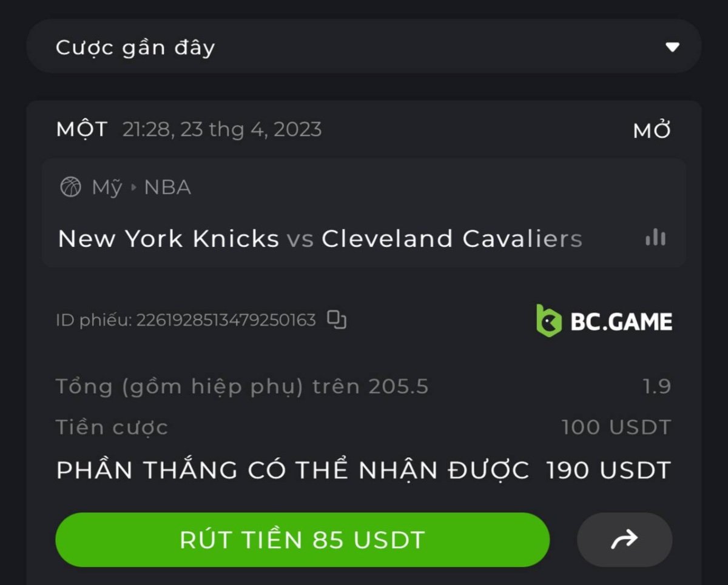Open the 'Cược gần đây' dropdown
This screenshot has width=728, height=585.
(364, 47)
